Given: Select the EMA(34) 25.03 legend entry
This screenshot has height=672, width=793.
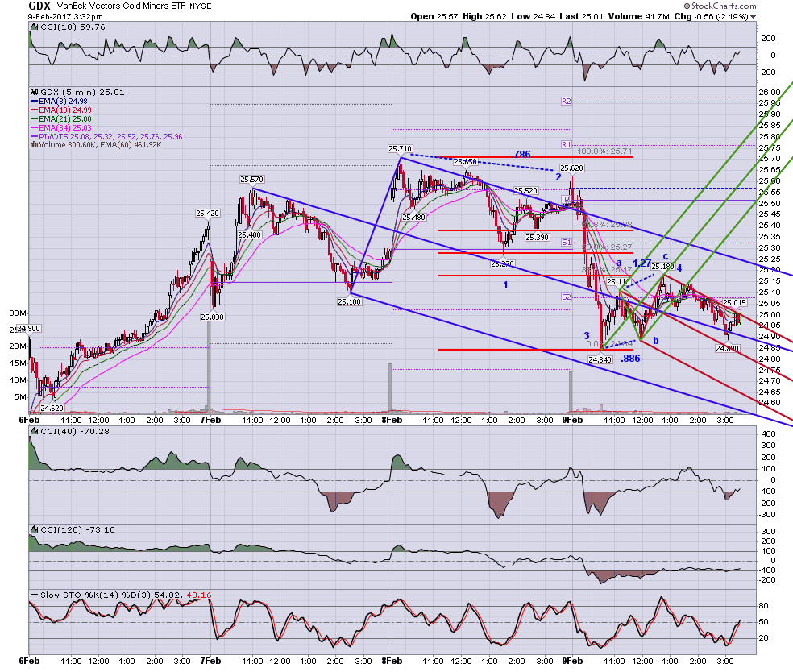Looking at the screenshot, I should pos(61,128).
